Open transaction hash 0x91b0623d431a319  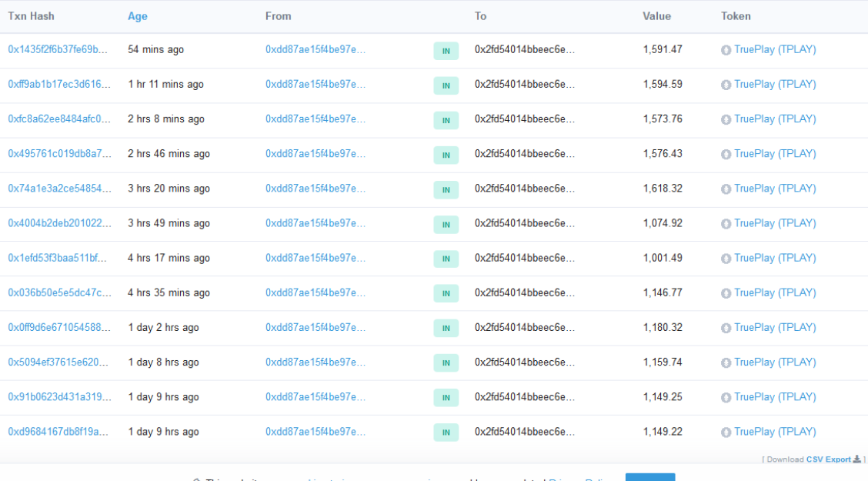(x=59, y=397)
